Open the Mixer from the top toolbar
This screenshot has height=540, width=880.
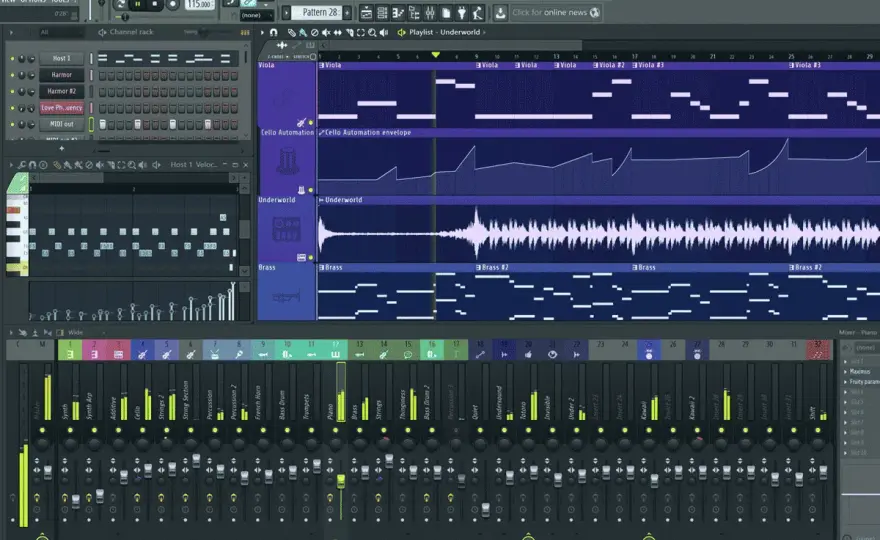430,12
